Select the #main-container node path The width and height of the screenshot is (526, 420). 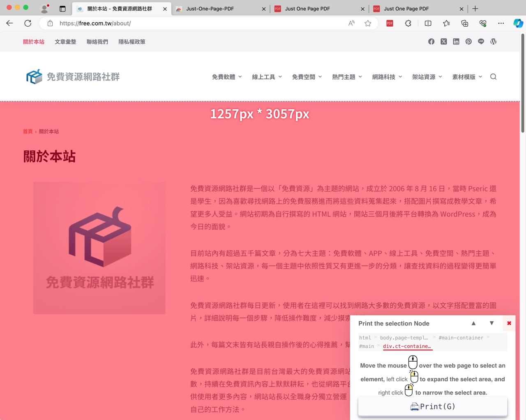(461, 338)
